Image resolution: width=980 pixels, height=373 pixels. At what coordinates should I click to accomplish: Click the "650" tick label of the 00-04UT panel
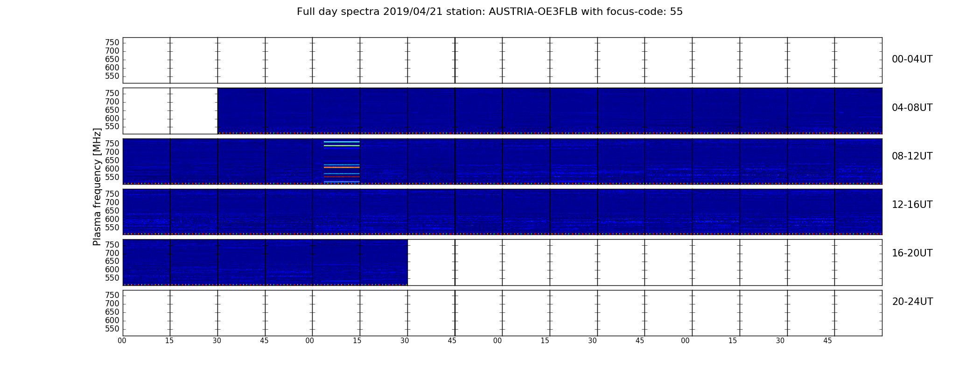click(x=112, y=59)
